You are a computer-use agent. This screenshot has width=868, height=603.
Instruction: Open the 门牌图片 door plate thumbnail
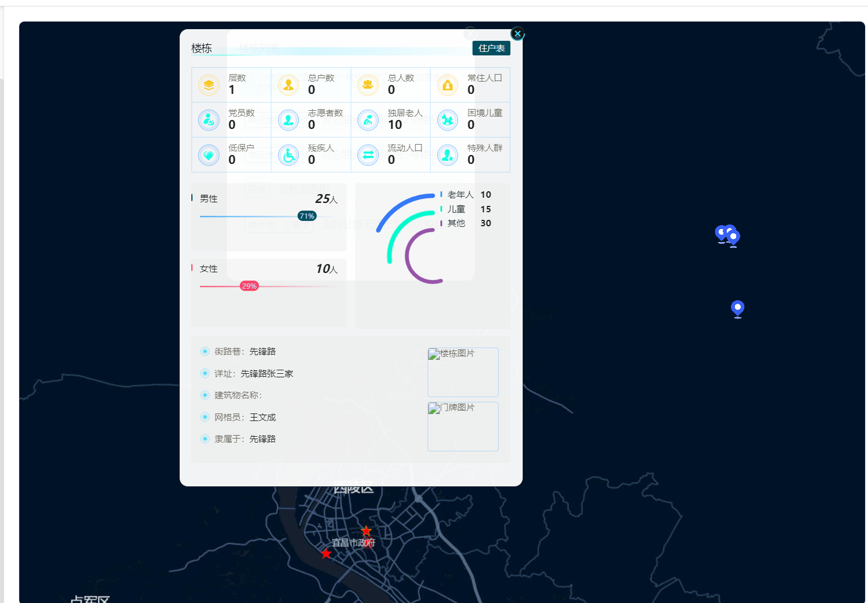463,426
